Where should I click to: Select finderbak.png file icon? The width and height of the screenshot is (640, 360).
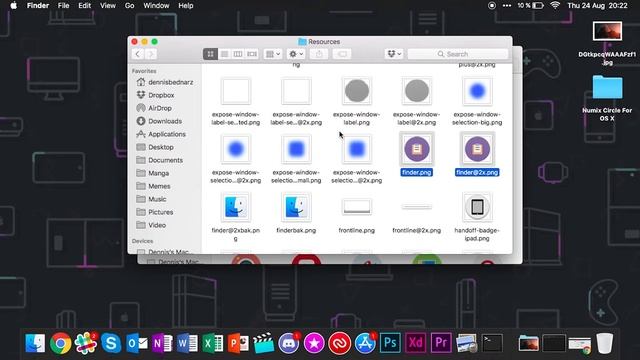coord(296,207)
